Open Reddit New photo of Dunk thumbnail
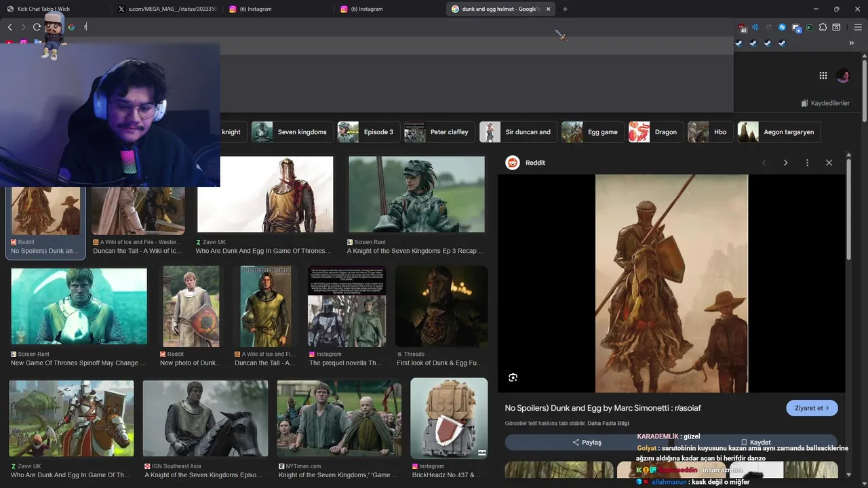Viewport: 868px width, 488px height. tap(191, 306)
